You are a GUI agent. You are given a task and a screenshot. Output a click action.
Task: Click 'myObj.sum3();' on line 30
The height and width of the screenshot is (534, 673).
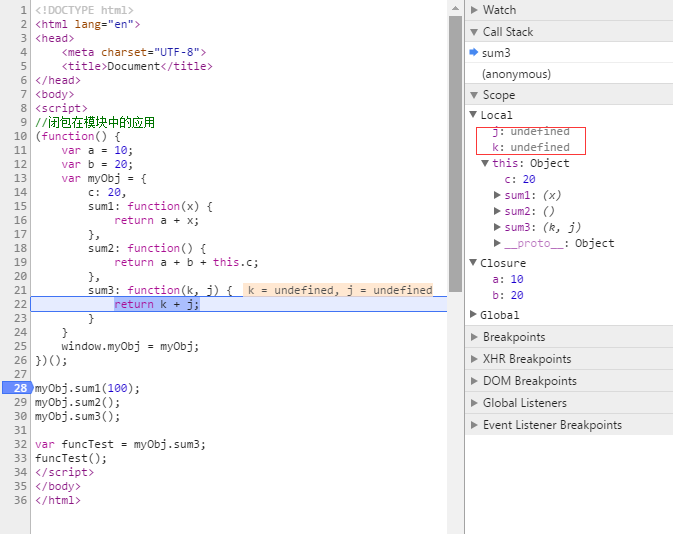(x=77, y=416)
